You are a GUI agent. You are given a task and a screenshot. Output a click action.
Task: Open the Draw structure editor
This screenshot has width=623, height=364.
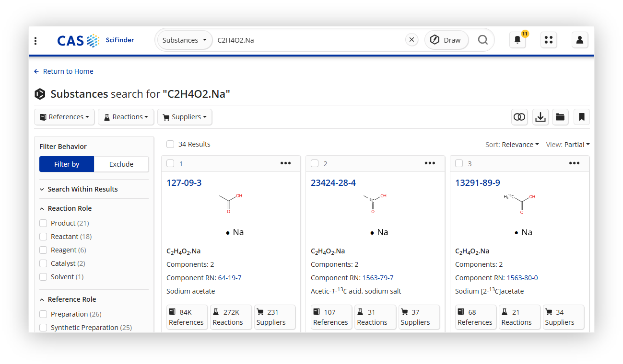tap(446, 40)
